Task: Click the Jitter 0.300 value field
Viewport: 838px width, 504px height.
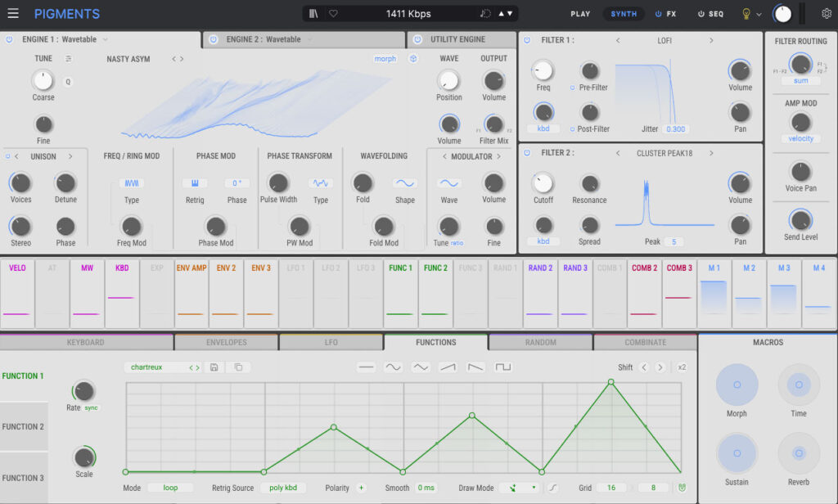Action: [675, 129]
